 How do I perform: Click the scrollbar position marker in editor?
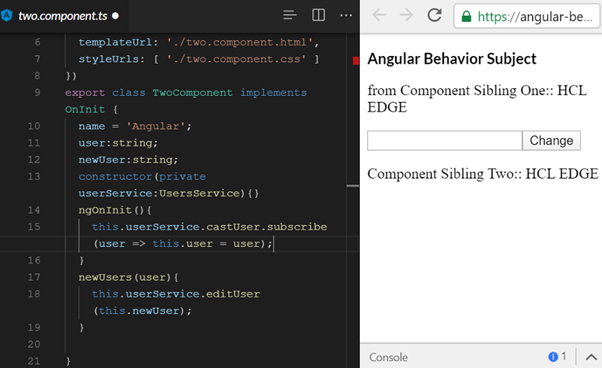353,186
